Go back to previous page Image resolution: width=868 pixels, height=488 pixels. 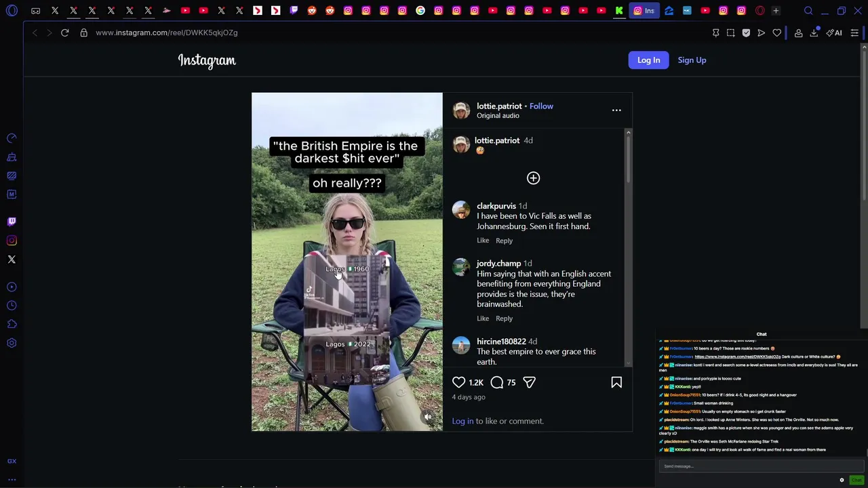point(35,33)
